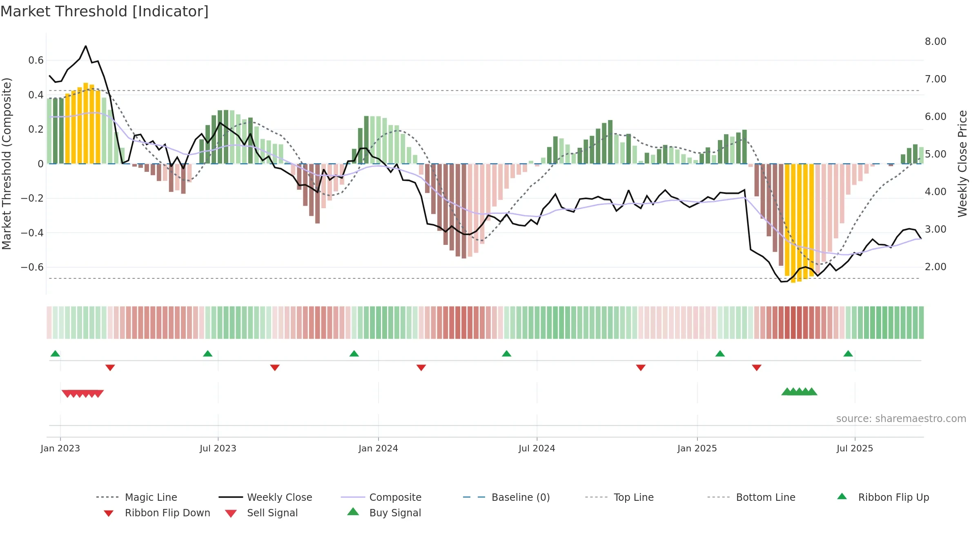This screenshot has width=980, height=551.
Task: Select the ribbon flip up marker just before Jan 2024
Action: pos(354,353)
